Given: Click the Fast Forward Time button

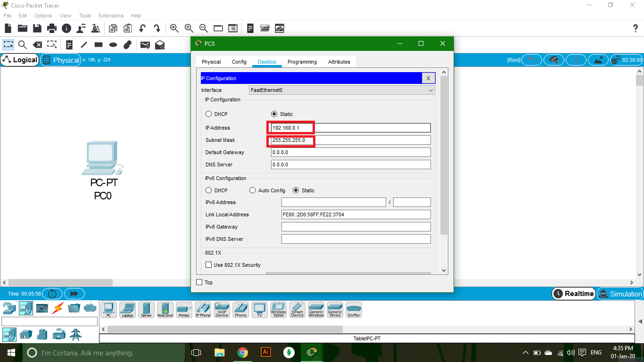Looking at the screenshot, I should pyautogui.click(x=74, y=294).
